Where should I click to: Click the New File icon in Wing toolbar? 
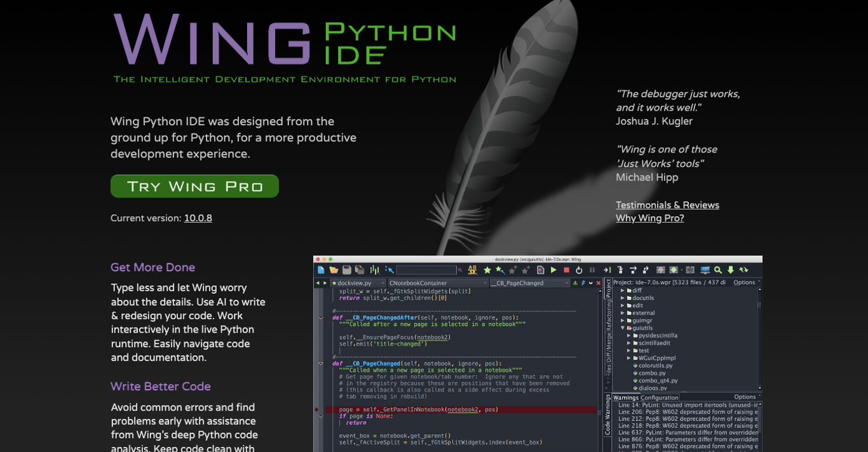(321, 270)
